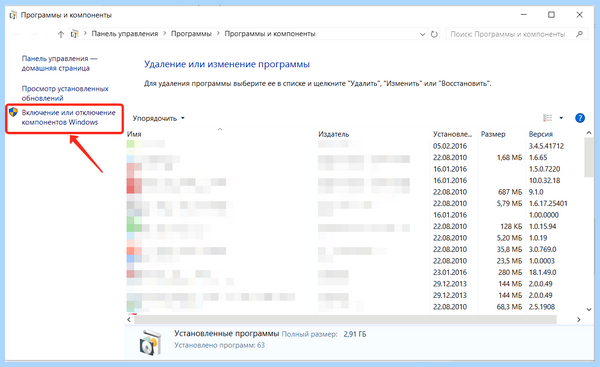Click the window title bar icon
The width and height of the screenshot is (600, 367).
pos(13,15)
